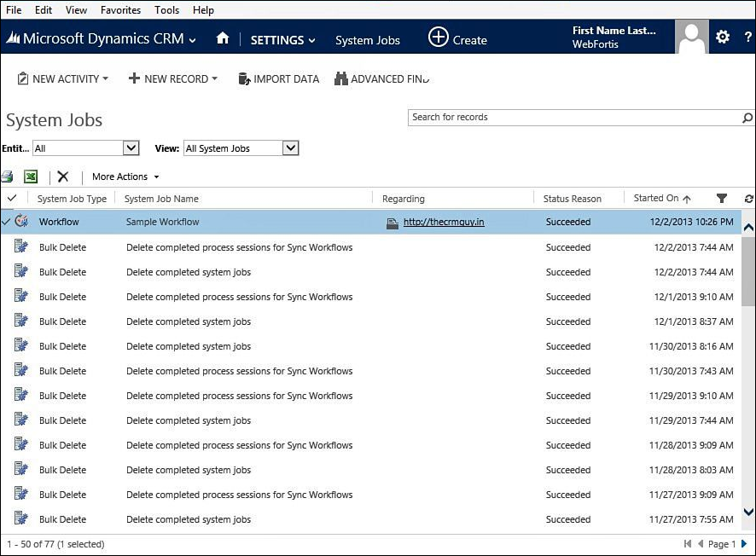Click Bulk Delete icon for 11/30/2013 8:16 AM row
This screenshot has width=756, height=556.
click(21, 345)
